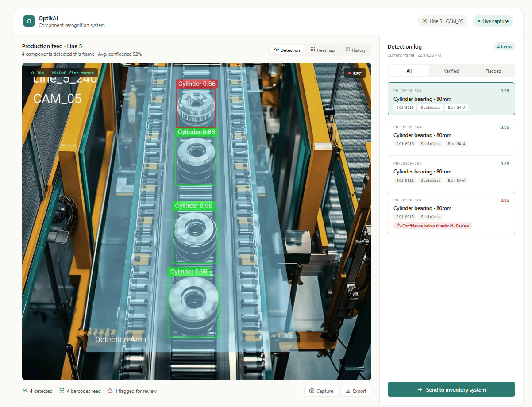Click the Stainless tag in the 0.86 flagged entry
532x407 pixels.
[431, 217]
